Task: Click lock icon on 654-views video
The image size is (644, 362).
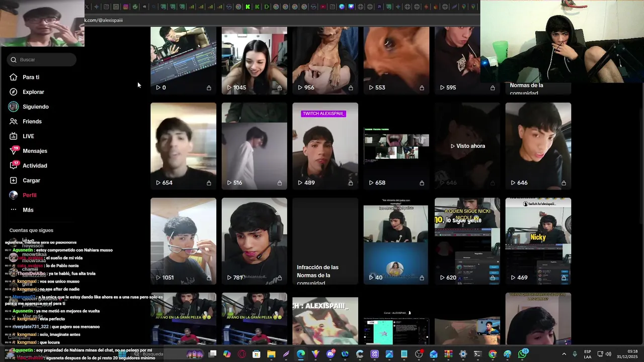Action: 209,183
